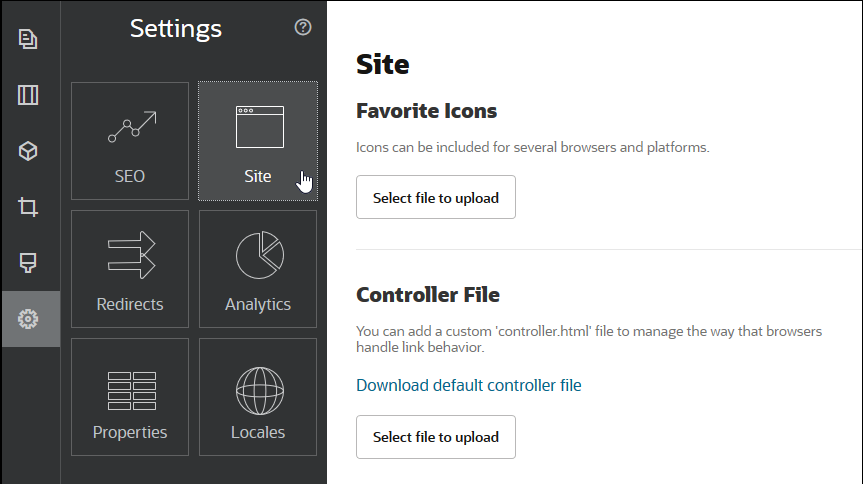
Task: Open the Pages icon in left sidebar
Action: pos(28,39)
